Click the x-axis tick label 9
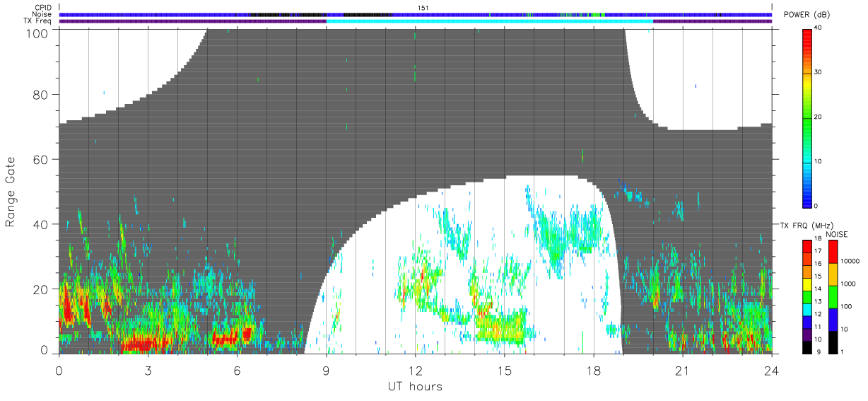868x401 pixels. (326, 370)
